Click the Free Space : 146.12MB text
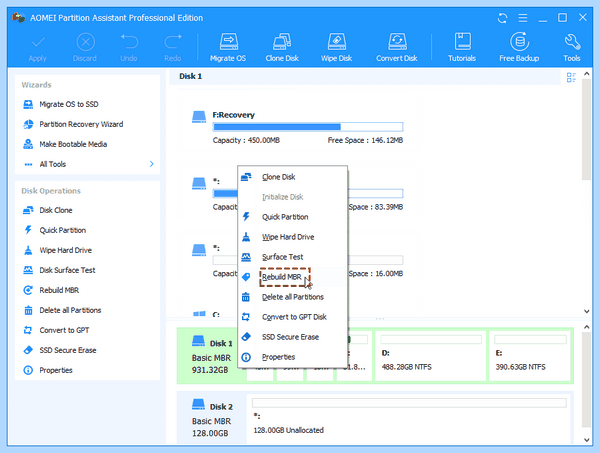600x453 pixels. pos(365,140)
